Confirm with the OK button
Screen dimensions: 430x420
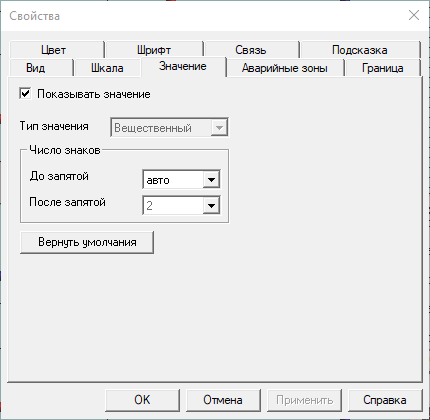142,400
